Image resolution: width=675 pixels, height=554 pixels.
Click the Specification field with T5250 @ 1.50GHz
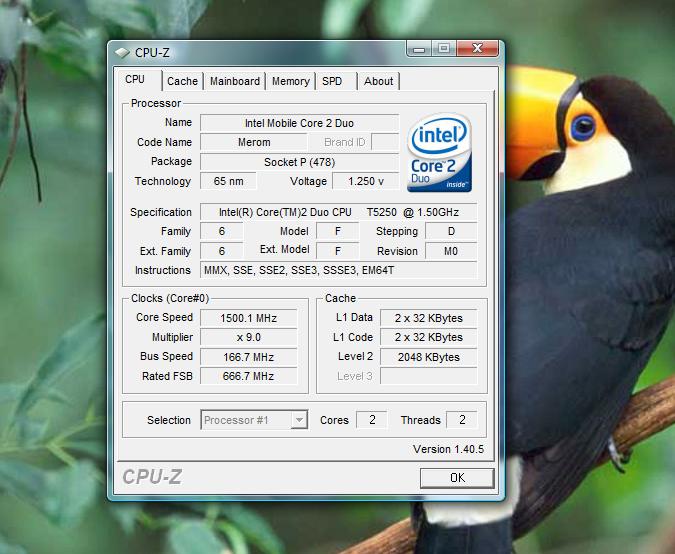click(339, 212)
